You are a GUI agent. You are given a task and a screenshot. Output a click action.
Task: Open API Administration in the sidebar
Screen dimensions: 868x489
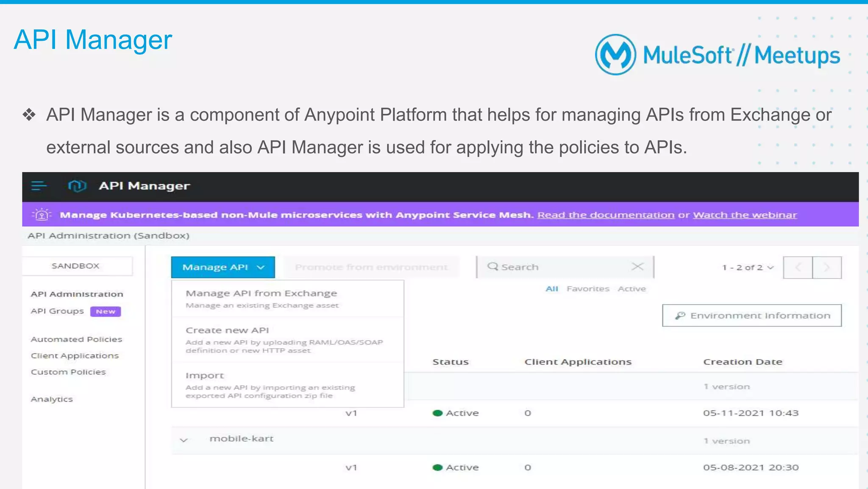[x=77, y=294]
